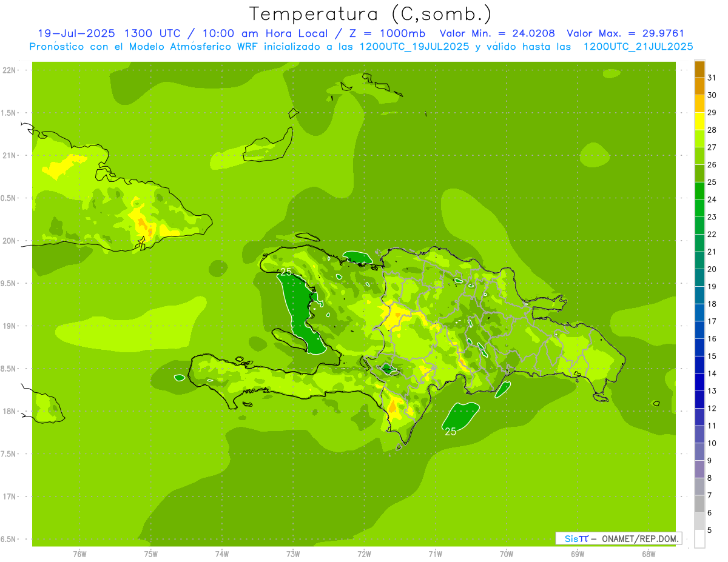Screen dimensions: 728x562
Task: Click the '25' contour label south of Dominican Republic
Action: 451,432
